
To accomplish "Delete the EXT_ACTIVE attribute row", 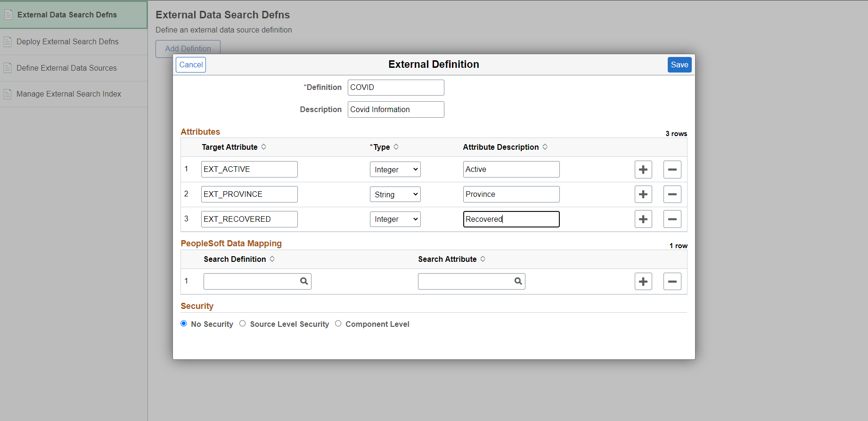I will (x=672, y=170).
